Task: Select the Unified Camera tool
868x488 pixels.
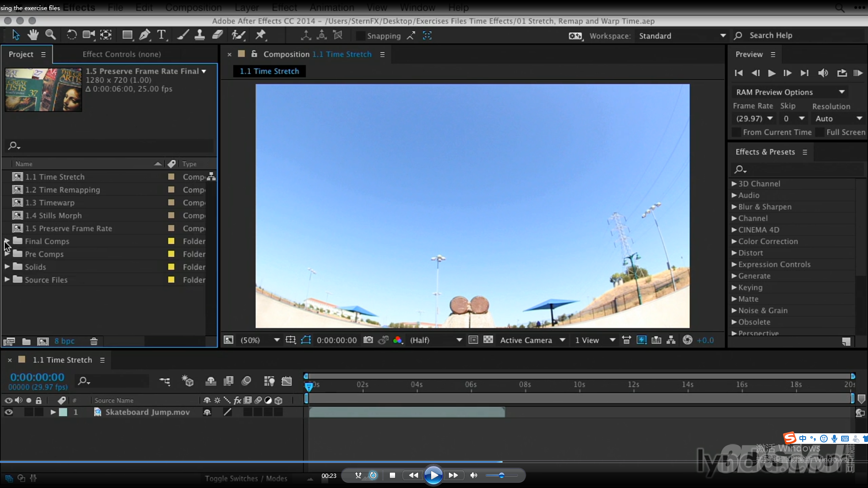Action: (x=88, y=35)
